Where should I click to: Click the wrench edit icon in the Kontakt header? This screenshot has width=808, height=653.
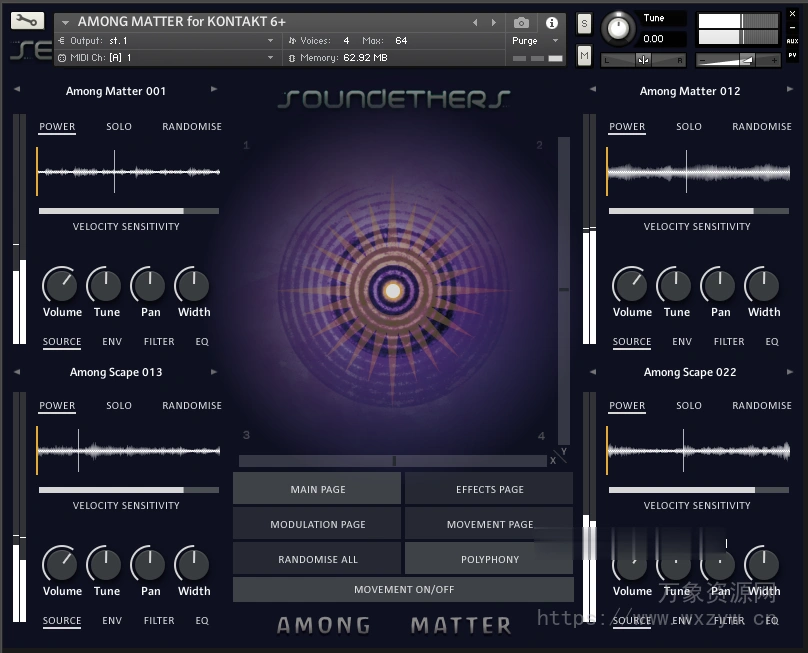27,21
